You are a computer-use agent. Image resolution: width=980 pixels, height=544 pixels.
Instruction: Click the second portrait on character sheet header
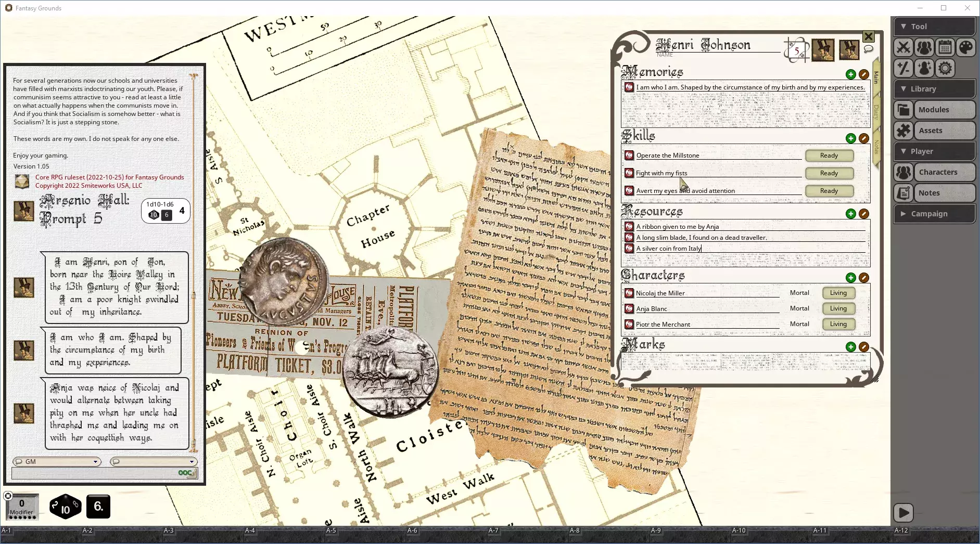click(x=849, y=50)
